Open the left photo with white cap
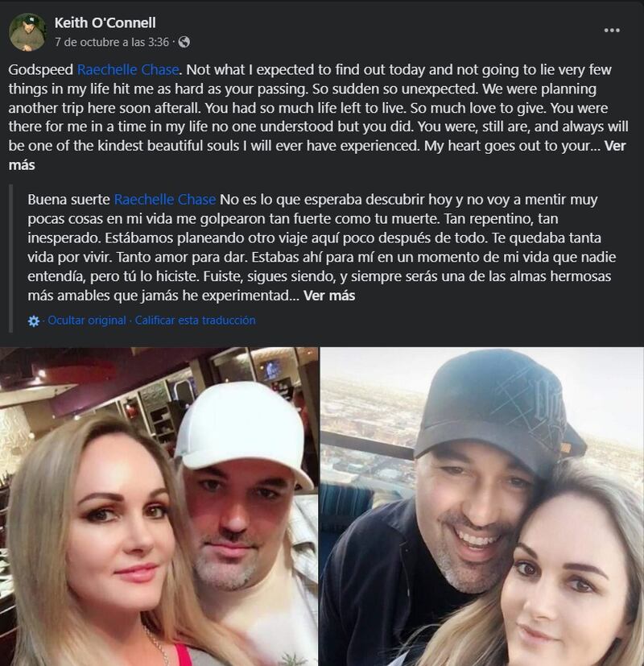 [x=159, y=507]
